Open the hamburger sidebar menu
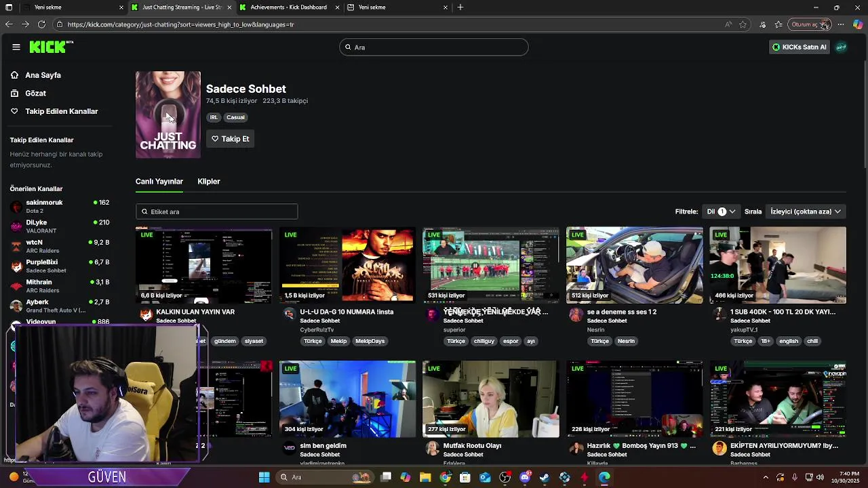This screenshot has width=868, height=488. pos(16,47)
